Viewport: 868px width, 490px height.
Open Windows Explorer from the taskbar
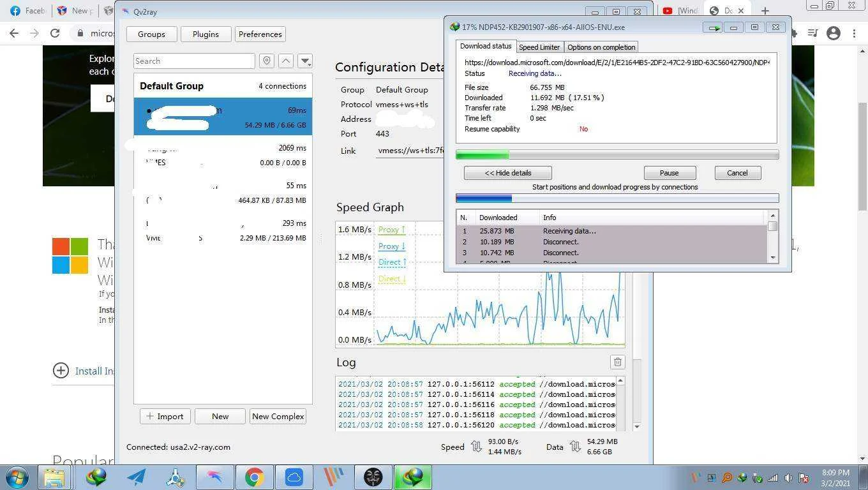[x=54, y=477]
